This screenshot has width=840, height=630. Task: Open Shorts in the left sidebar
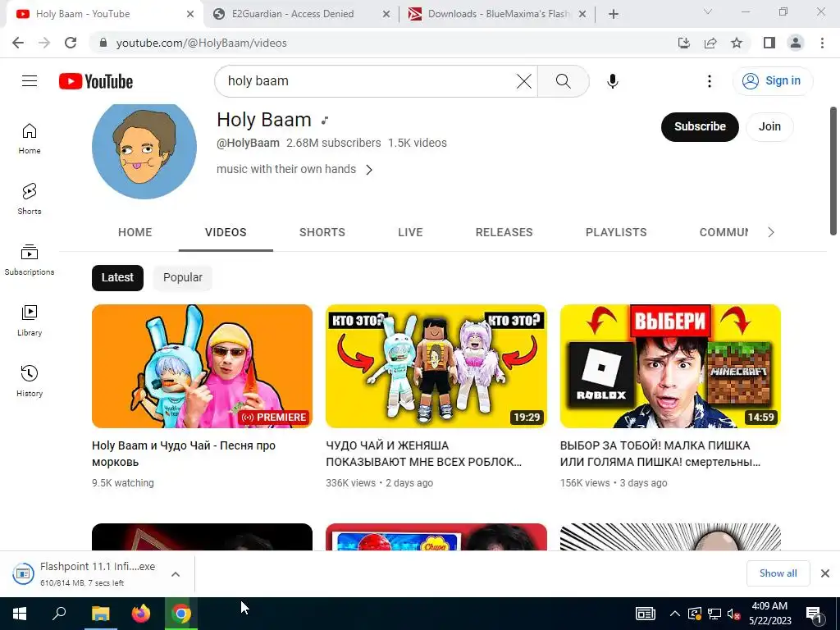point(30,199)
